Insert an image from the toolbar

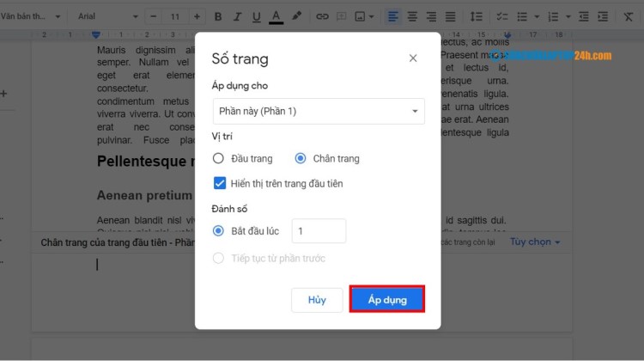point(360,16)
